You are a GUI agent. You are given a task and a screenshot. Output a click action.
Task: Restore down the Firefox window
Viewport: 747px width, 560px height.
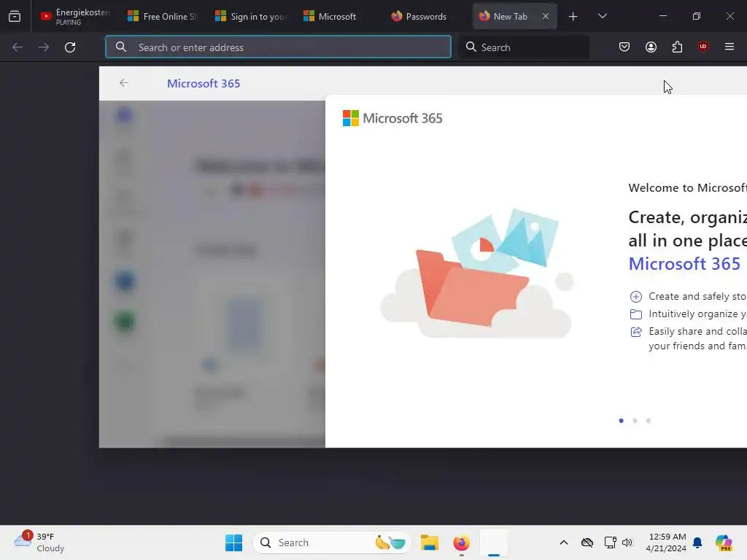tap(697, 16)
